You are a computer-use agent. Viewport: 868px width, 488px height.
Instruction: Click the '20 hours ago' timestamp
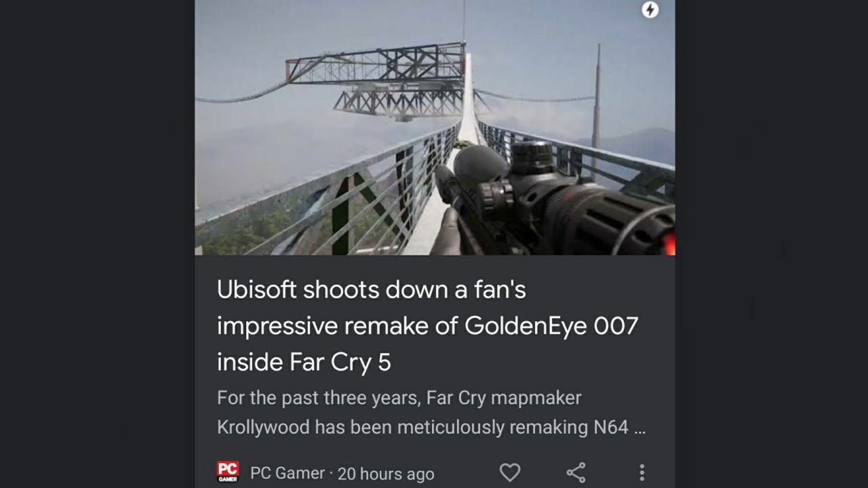(x=386, y=474)
